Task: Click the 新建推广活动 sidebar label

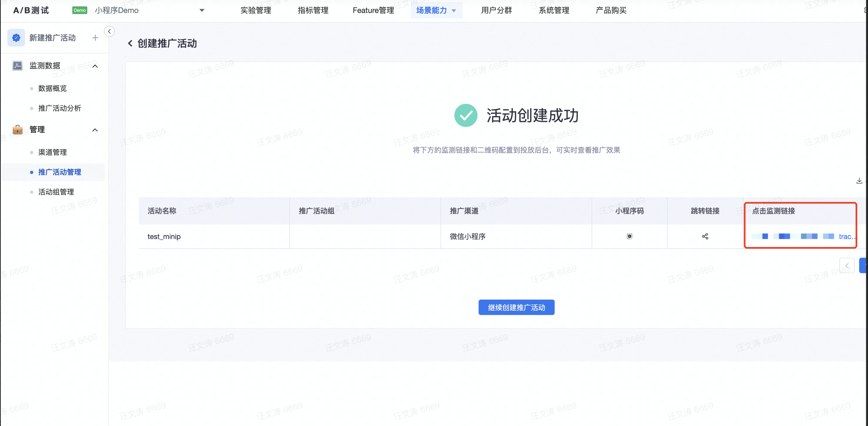Action: [x=53, y=38]
